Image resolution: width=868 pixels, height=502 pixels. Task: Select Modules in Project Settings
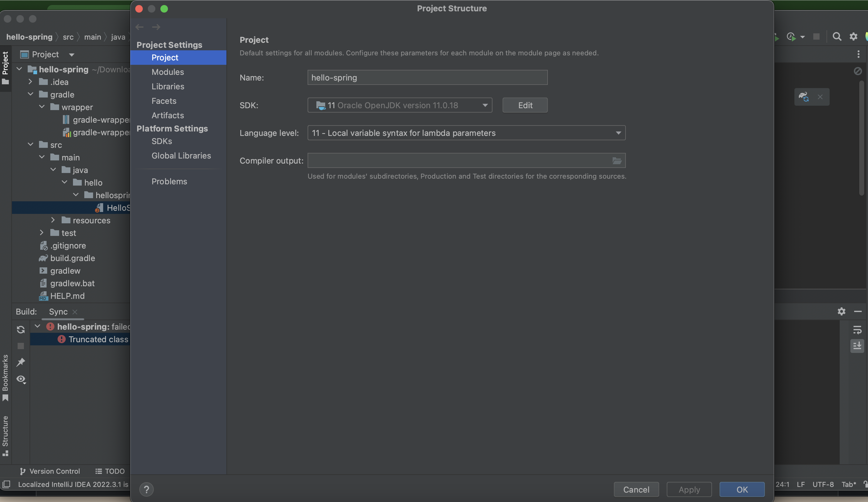pos(168,72)
